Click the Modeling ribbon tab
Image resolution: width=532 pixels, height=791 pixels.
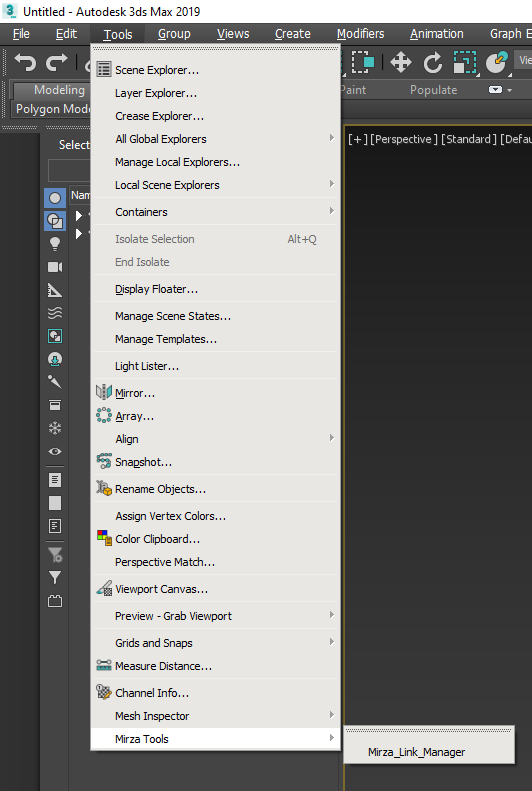pos(60,90)
